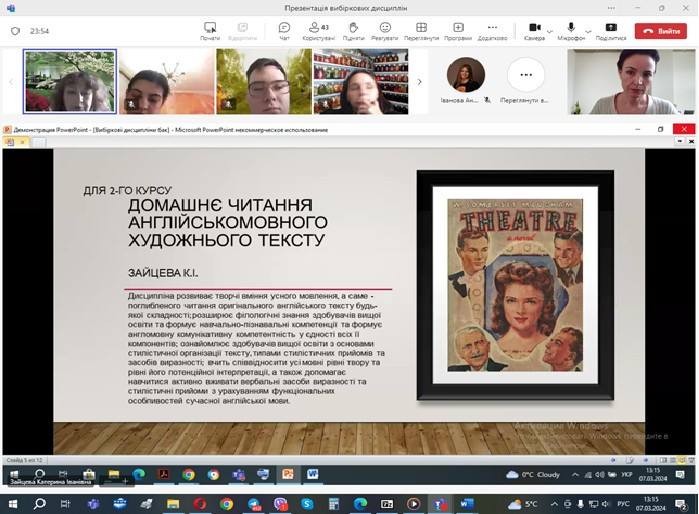Show next participants with the right chevron
The image size is (699, 514).
[419, 82]
